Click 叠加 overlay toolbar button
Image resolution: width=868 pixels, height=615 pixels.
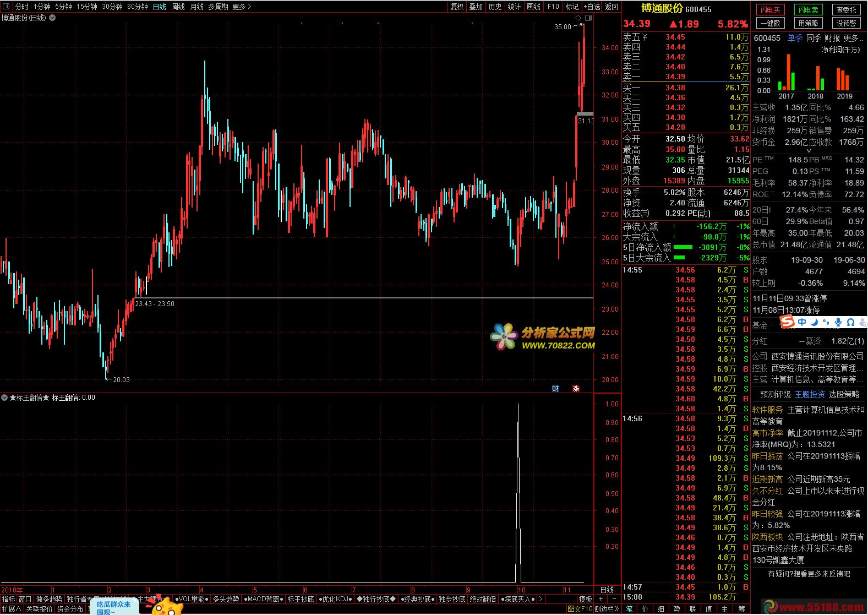tap(476, 7)
